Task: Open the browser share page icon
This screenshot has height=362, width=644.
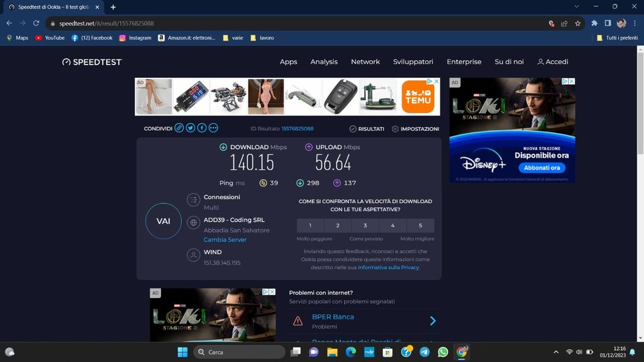Action: [564, 23]
